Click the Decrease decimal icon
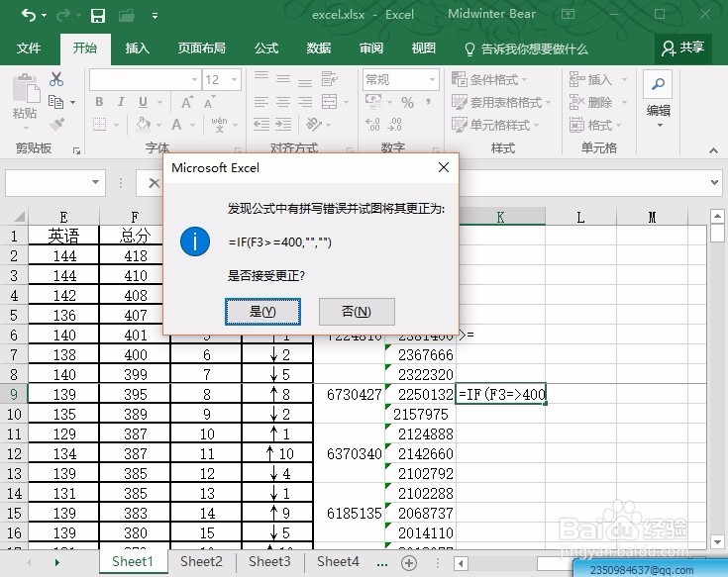 tap(395, 124)
